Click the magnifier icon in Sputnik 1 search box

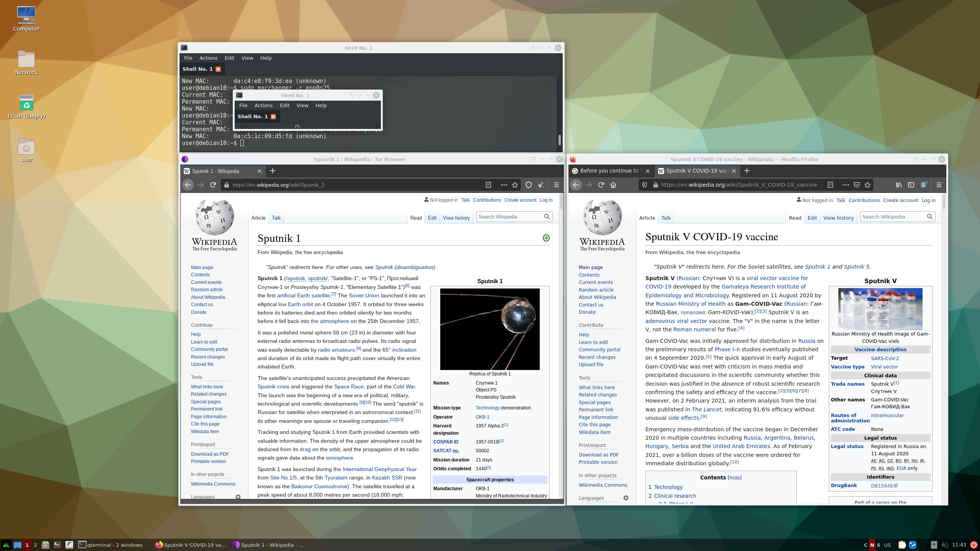pos(547,217)
